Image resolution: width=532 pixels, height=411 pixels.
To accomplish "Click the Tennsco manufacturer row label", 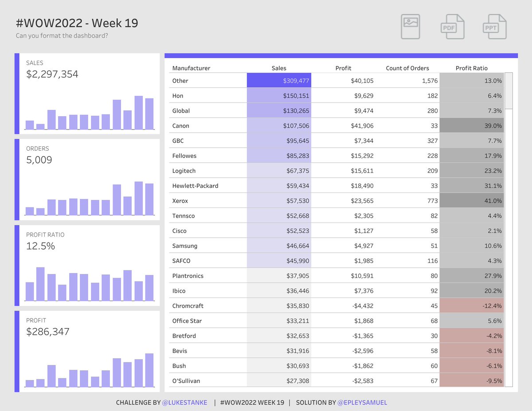I will point(183,216).
